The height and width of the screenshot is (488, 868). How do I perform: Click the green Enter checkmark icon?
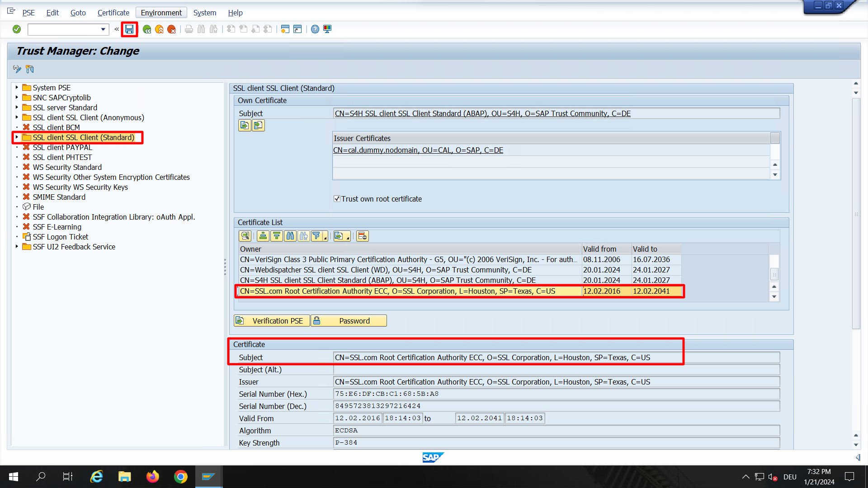click(x=17, y=29)
